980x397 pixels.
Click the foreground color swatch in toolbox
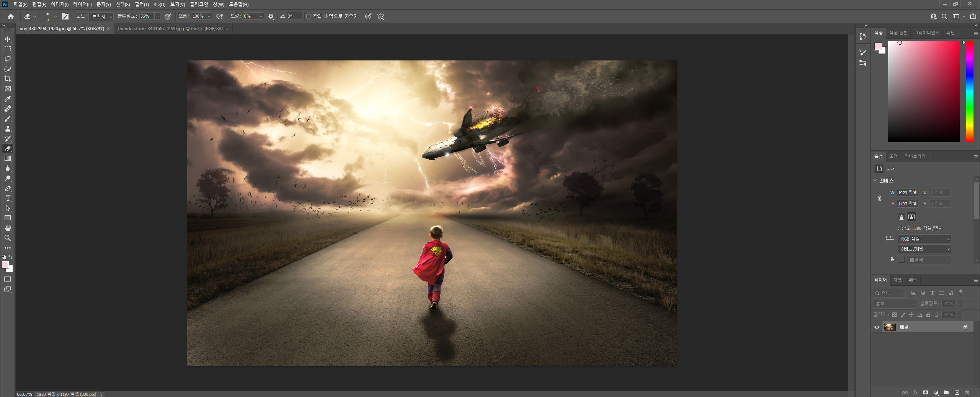pos(5,265)
